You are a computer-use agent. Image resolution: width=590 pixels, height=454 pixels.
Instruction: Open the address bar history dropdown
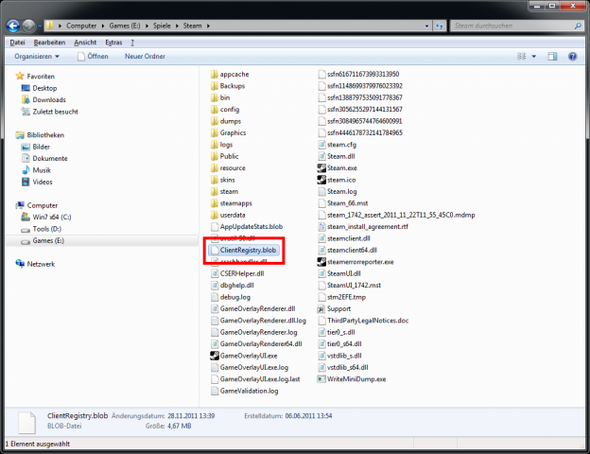(426, 26)
